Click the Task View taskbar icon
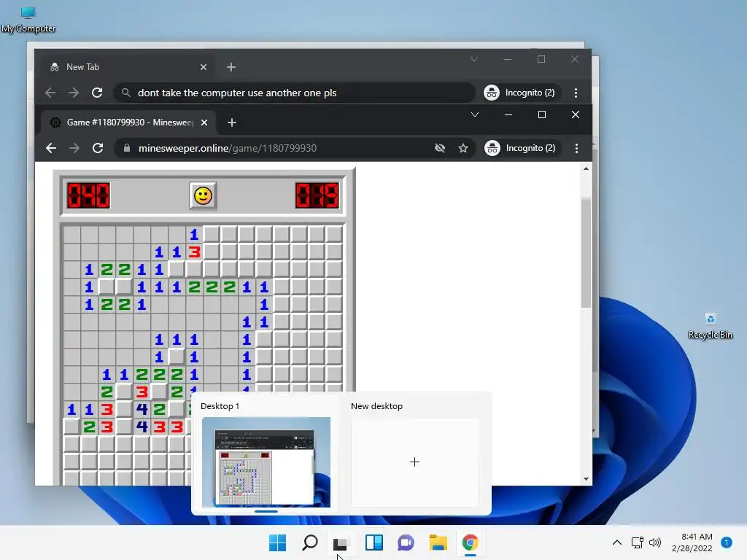747x560 pixels. (341, 542)
